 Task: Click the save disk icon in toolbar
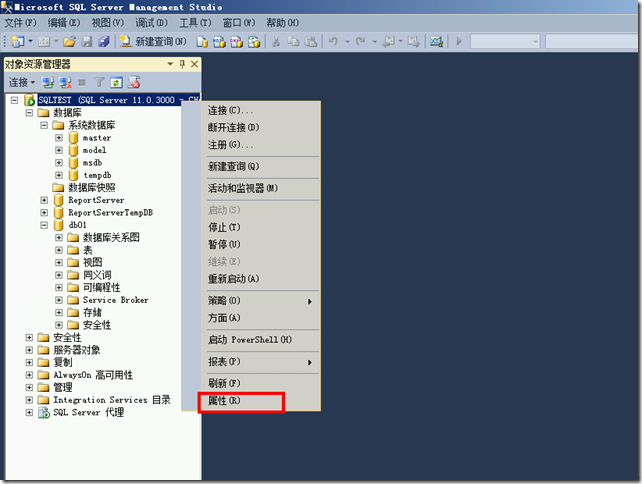[x=87, y=41]
